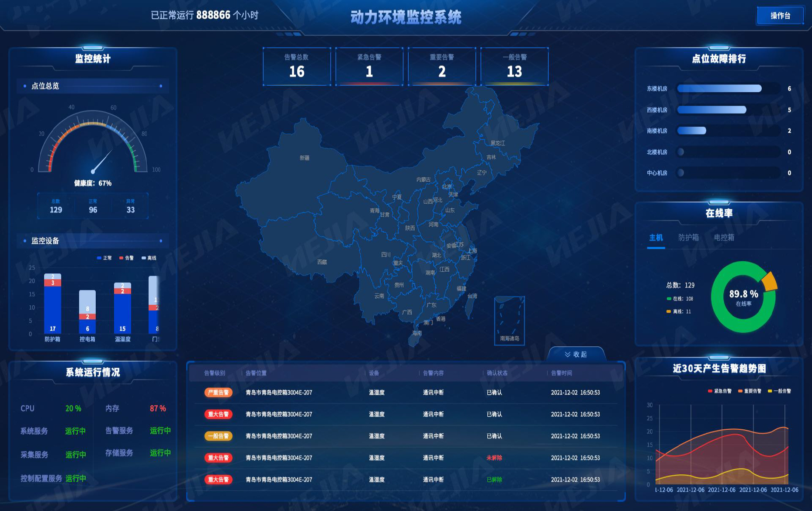This screenshot has height=511, width=812.
Task: Open the 告警总数 card showing 16
Action: (x=297, y=66)
